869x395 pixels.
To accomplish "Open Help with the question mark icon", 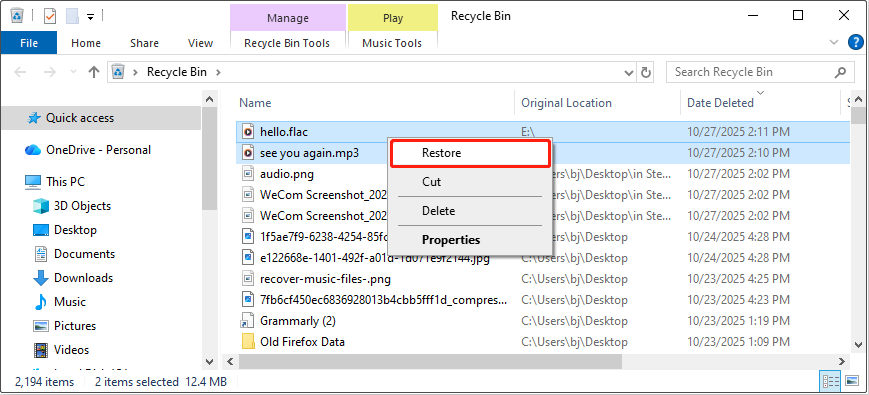I will [x=856, y=42].
